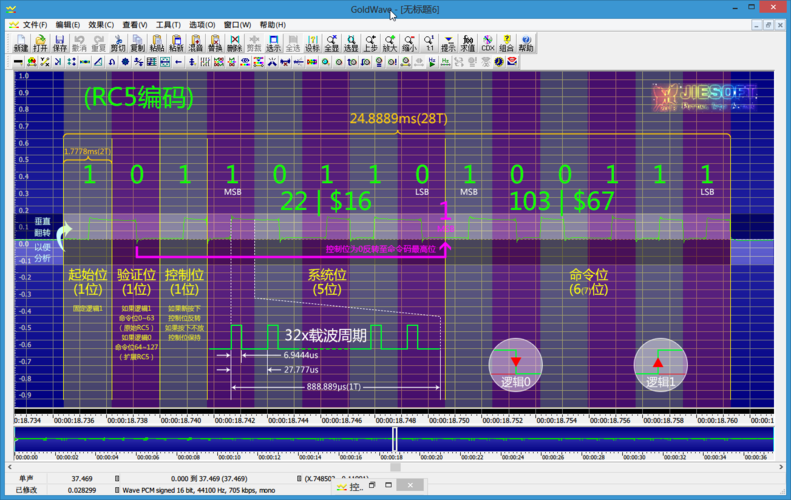
Task: Click the right arrow of horizontal scrollbar
Action: (781, 467)
